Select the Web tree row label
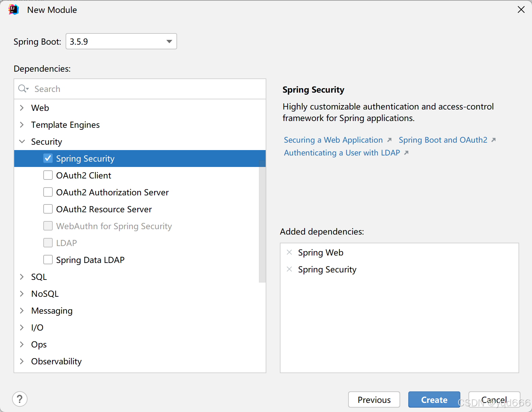532x412 pixels. click(x=40, y=108)
